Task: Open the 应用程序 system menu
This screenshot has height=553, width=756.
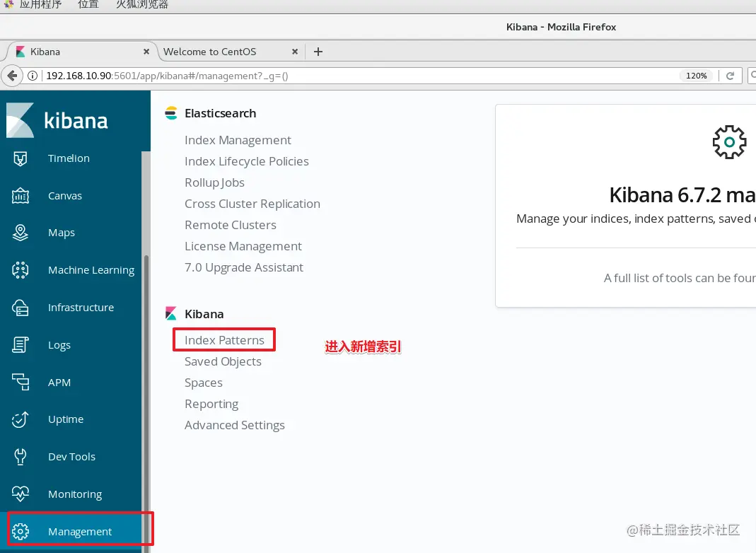Action: pos(40,4)
